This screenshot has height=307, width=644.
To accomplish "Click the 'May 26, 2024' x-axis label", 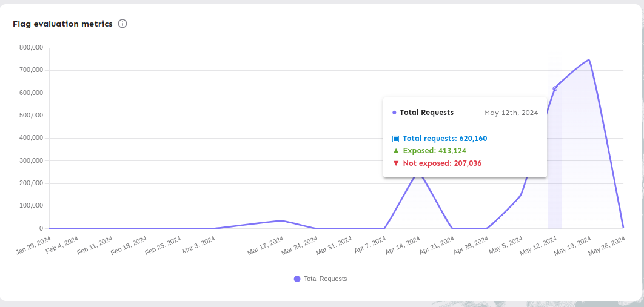I will [x=608, y=246].
